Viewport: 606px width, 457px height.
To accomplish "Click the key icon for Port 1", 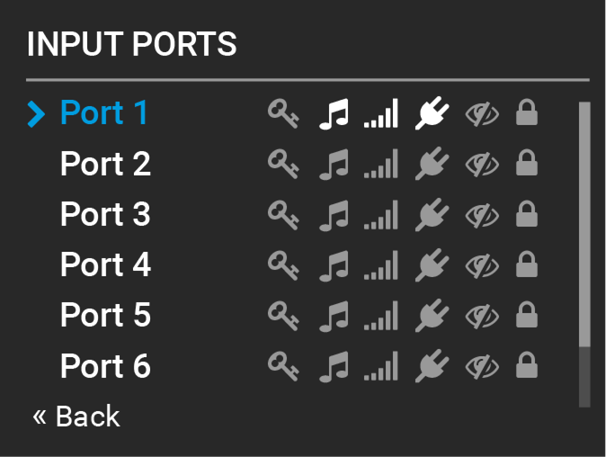I will coord(283,114).
